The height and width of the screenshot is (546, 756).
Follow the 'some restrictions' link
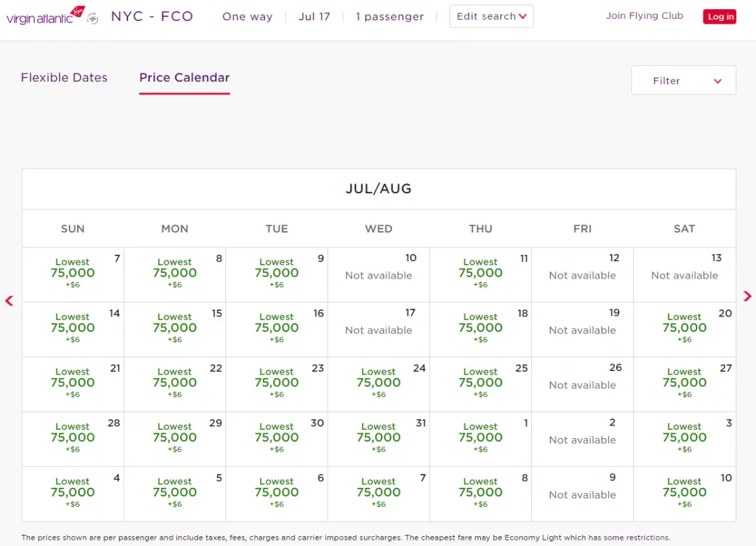636,538
